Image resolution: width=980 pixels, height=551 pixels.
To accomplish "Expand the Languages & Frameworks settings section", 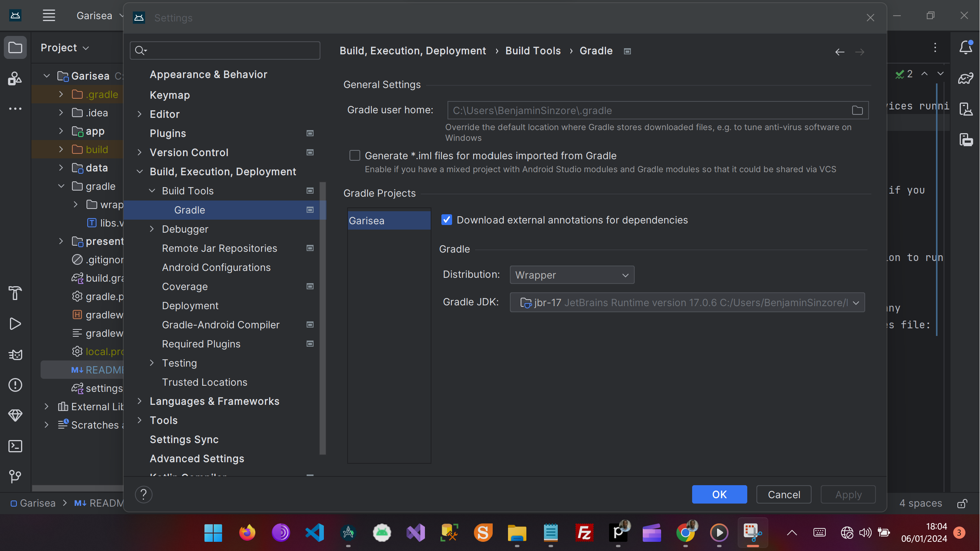I will (140, 401).
